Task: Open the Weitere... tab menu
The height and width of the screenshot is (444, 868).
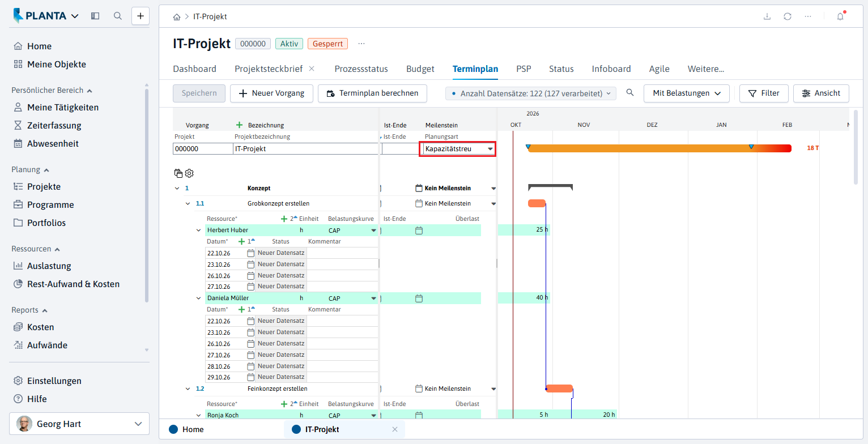Action: [705, 69]
